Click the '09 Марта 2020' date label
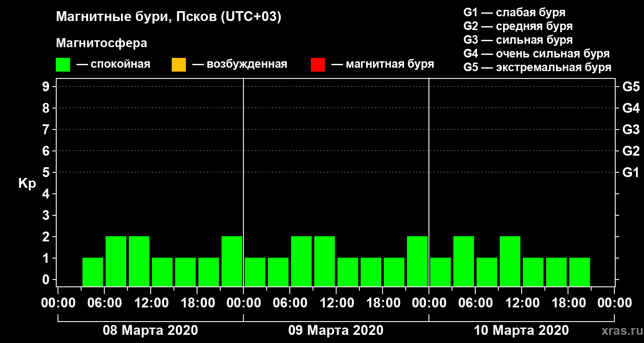 [x=336, y=330]
